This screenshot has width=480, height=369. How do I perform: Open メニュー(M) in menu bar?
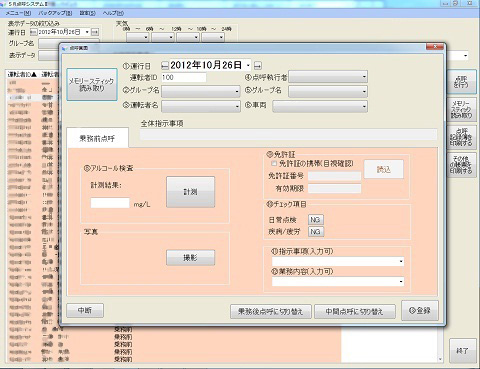coord(18,13)
